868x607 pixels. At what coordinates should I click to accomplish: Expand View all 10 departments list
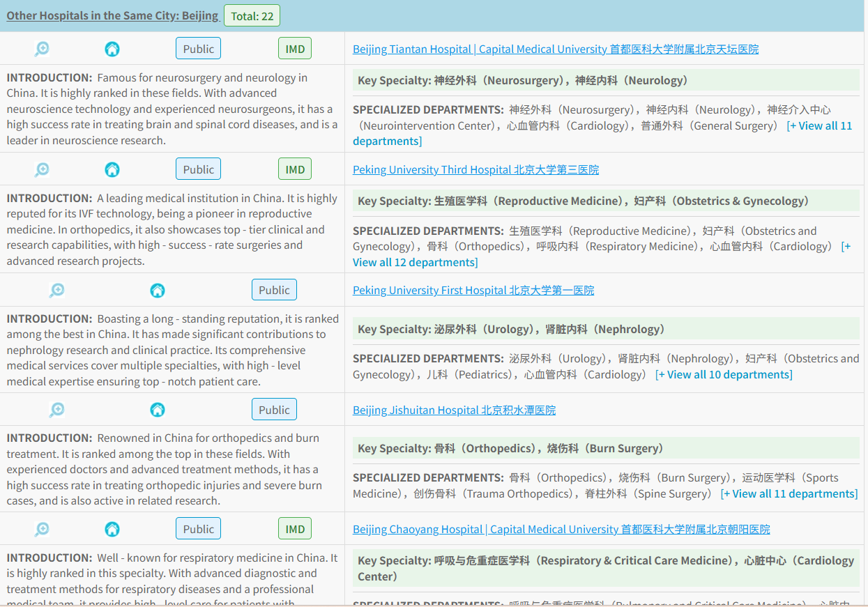(x=724, y=375)
